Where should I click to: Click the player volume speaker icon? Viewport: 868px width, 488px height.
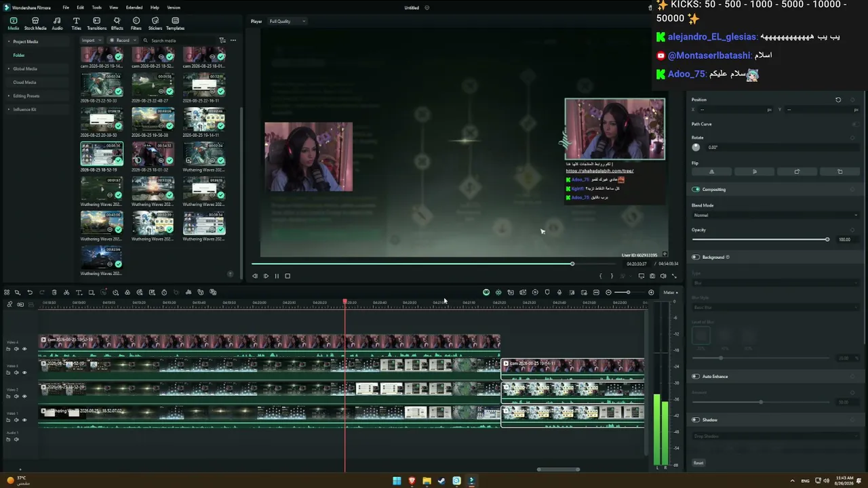(x=663, y=276)
